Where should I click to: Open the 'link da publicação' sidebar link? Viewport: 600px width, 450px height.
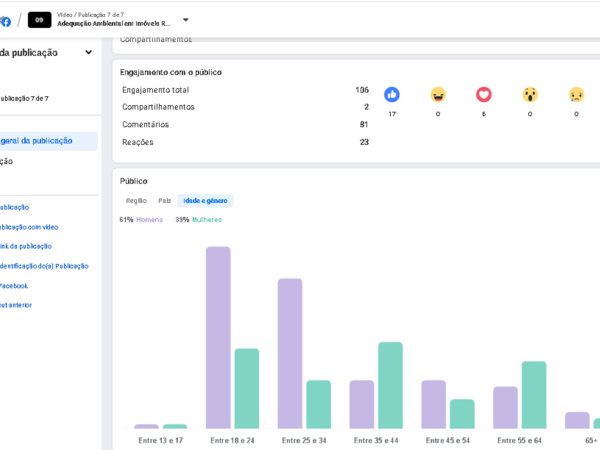pyautogui.click(x=26, y=246)
